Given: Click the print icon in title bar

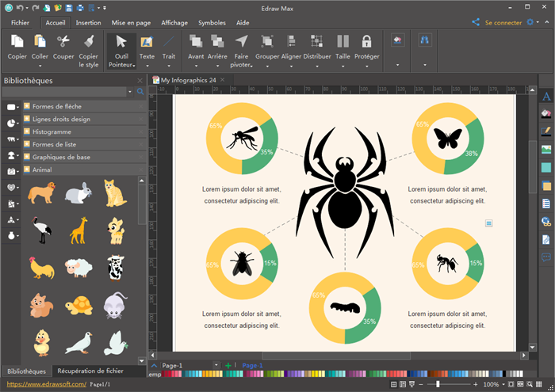Looking at the screenshot, I should pyautogui.click(x=80, y=8).
